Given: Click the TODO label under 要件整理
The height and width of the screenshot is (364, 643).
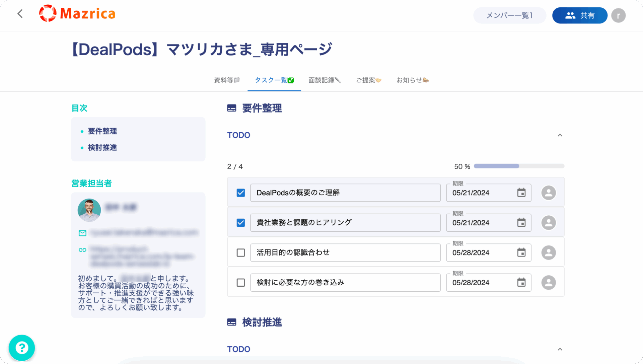Looking at the screenshot, I should click(x=238, y=135).
